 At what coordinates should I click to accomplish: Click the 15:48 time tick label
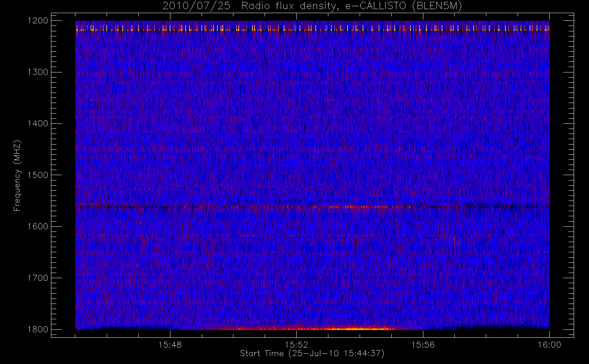coord(170,345)
